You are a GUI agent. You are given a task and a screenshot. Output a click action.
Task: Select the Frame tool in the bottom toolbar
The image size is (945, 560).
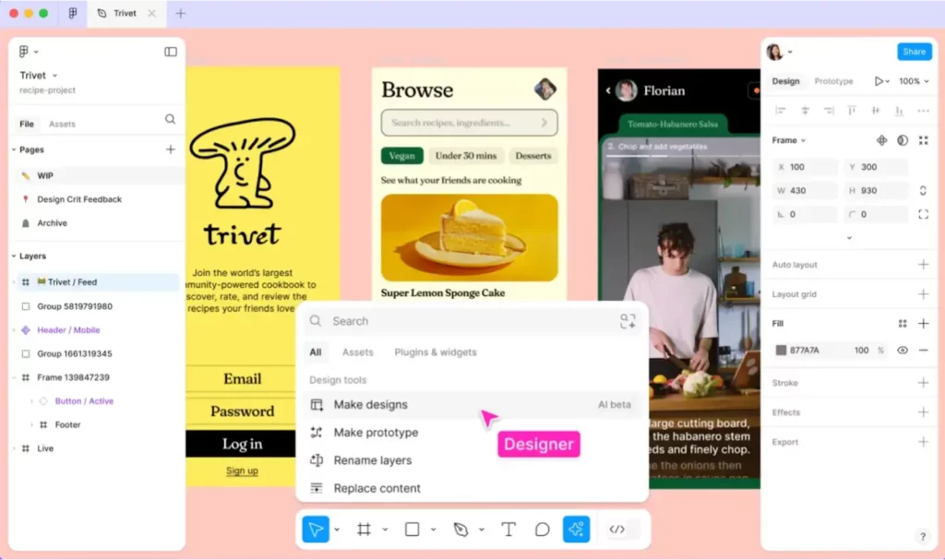pyautogui.click(x=364, y=530)
